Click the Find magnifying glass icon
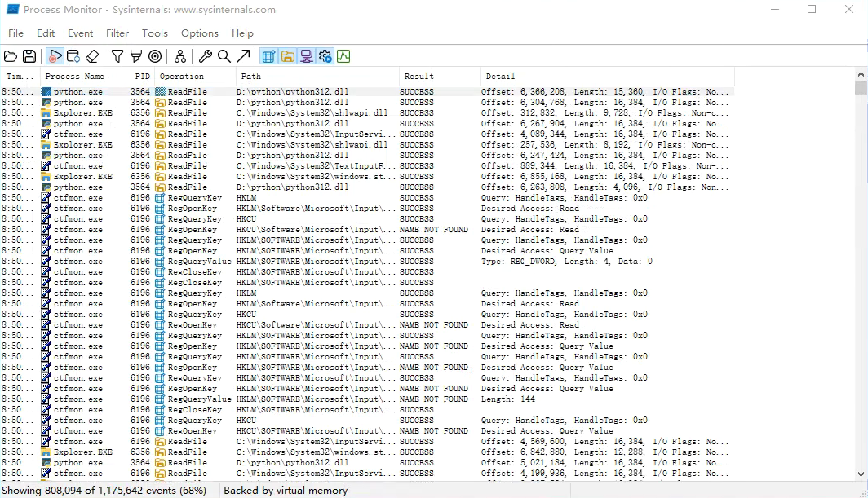The height and width of the screenshot is (498, 868). tap(224, 56)
